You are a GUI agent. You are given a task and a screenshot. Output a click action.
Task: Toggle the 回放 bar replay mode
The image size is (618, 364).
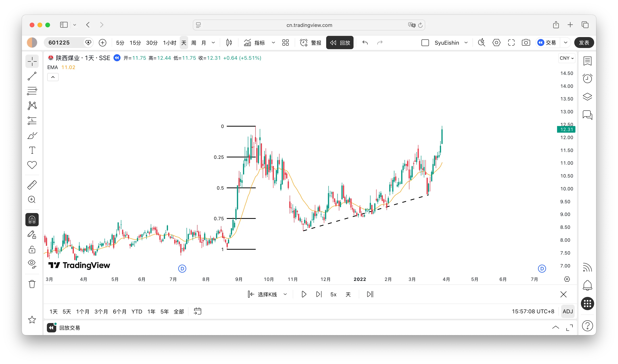point(340,43)
